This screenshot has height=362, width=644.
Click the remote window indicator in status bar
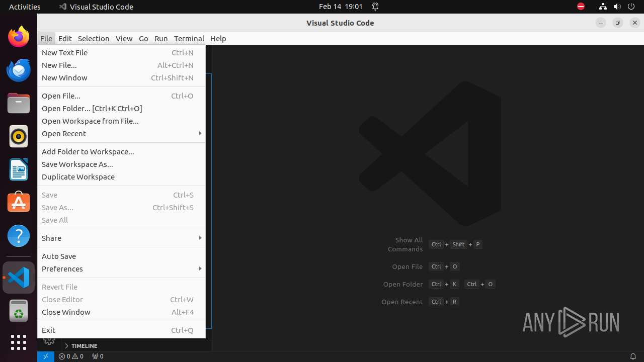[x=45, y=356]
